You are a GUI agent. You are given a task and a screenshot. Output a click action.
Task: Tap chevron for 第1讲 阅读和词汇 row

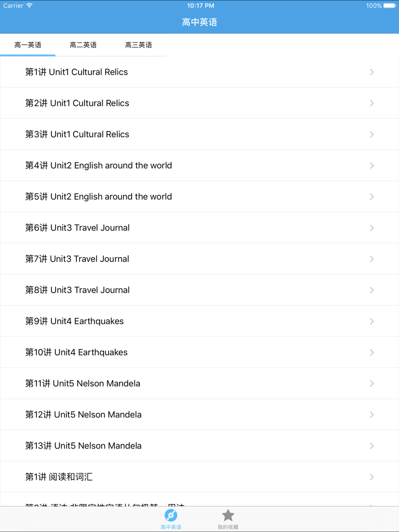(371, 477)
